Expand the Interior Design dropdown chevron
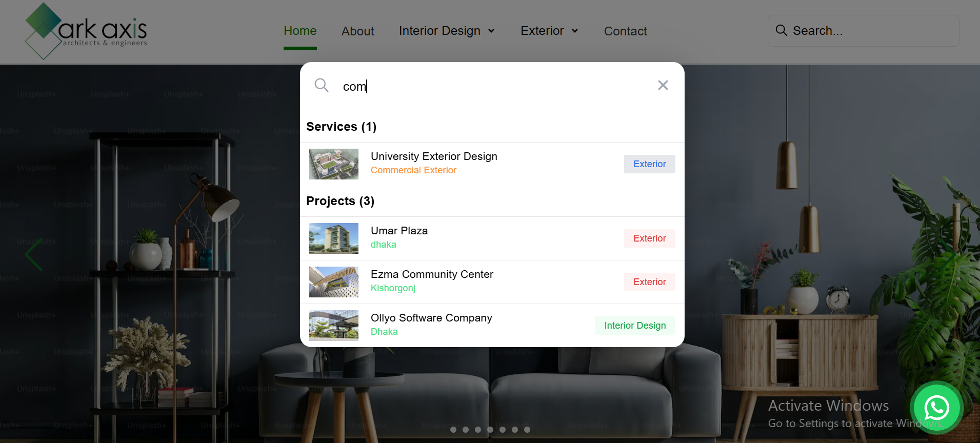 [x=491, y=31]
